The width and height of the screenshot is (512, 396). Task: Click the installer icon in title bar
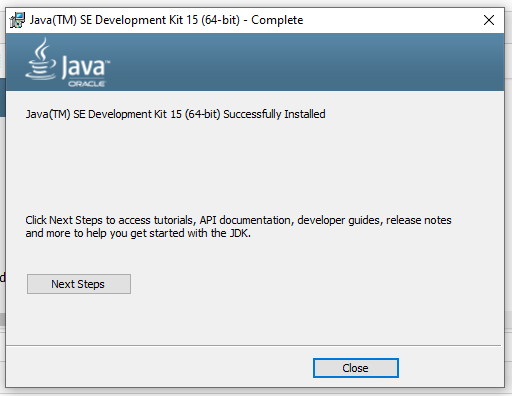click(x=17, y=20)
